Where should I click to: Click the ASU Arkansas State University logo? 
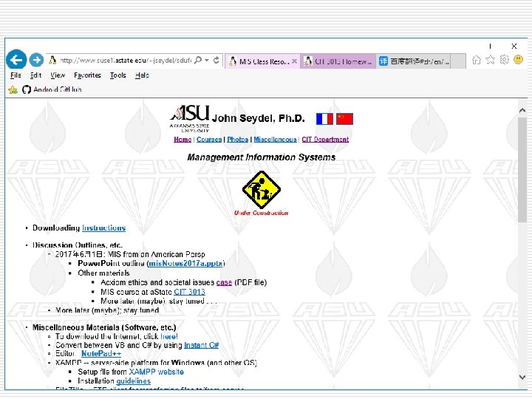click(190, 118)
